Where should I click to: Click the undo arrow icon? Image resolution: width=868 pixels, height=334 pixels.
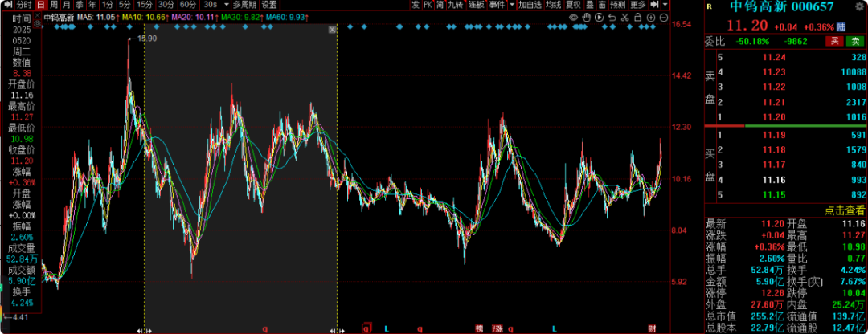[612, 18]
